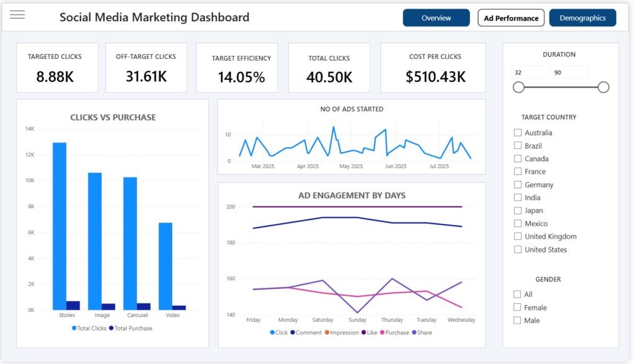Click the right duration slider handle
Image resolution: width=635 pixels, height=364 pixels.
[x=603, y=87]
